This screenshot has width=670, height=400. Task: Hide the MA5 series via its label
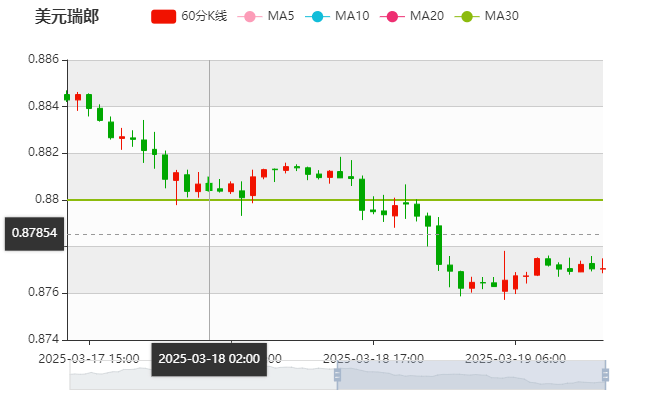coord(281,17)
